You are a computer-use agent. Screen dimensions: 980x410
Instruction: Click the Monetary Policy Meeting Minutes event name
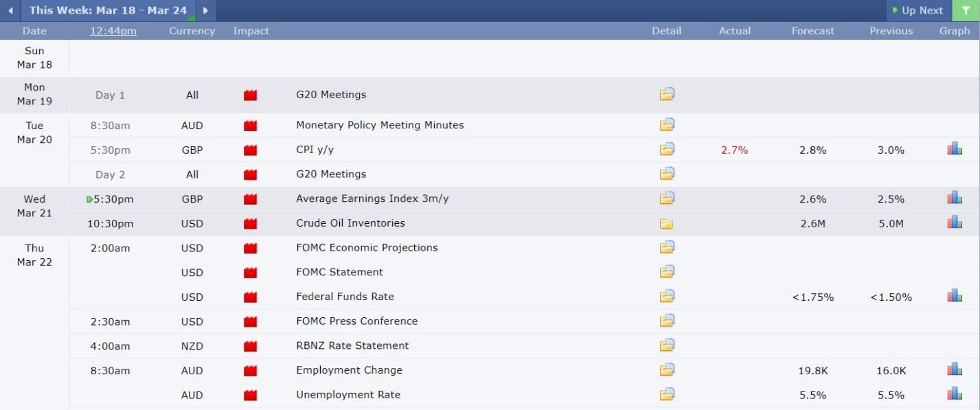[379, 124]
